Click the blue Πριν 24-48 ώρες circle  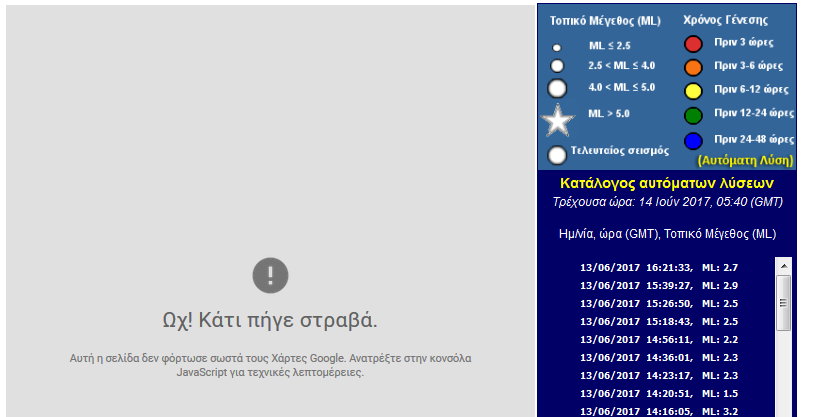(693, 141)
